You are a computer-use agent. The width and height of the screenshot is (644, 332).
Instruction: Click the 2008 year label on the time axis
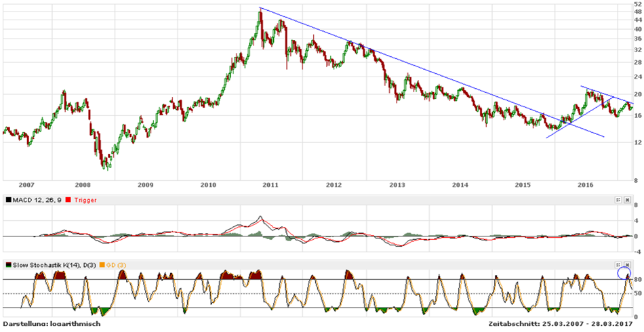point(82,184)
